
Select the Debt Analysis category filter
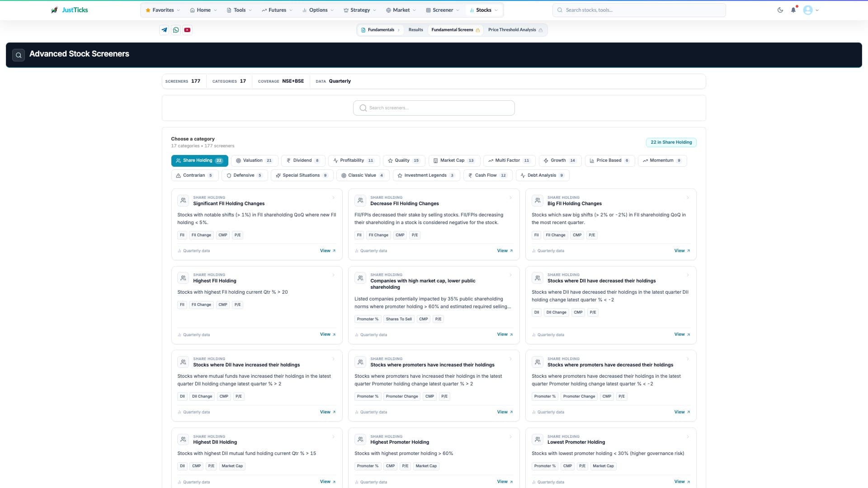pos(542,175)
